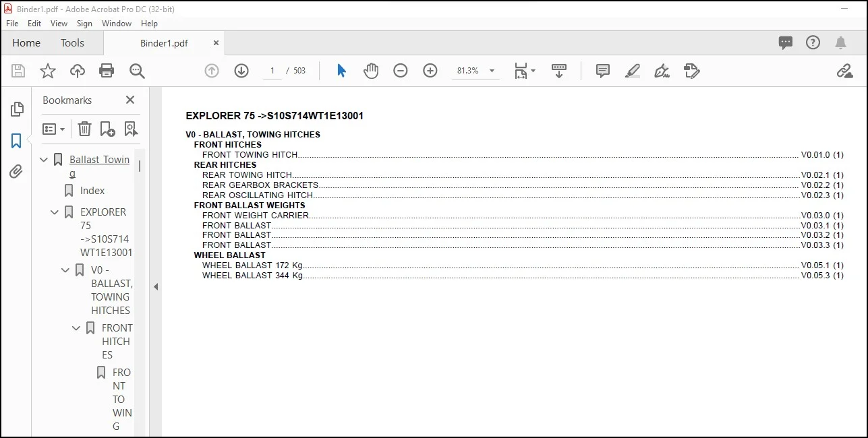Viewport: 868px width, 438px height.
Task: Add document to favorites with star icon
Action: point(48,71)
